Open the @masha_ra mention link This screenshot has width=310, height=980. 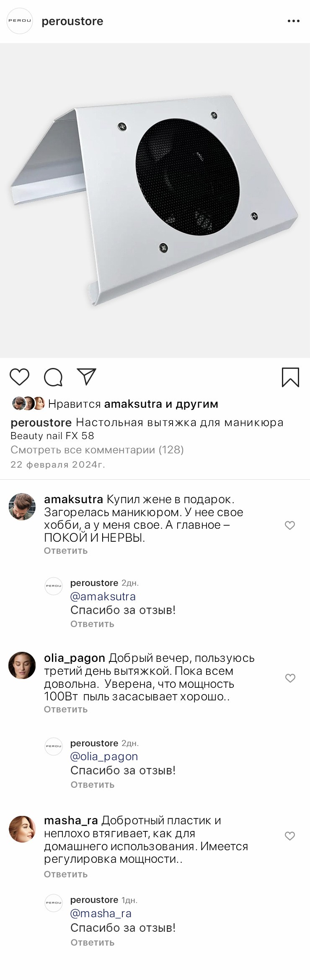pos(101,913)
